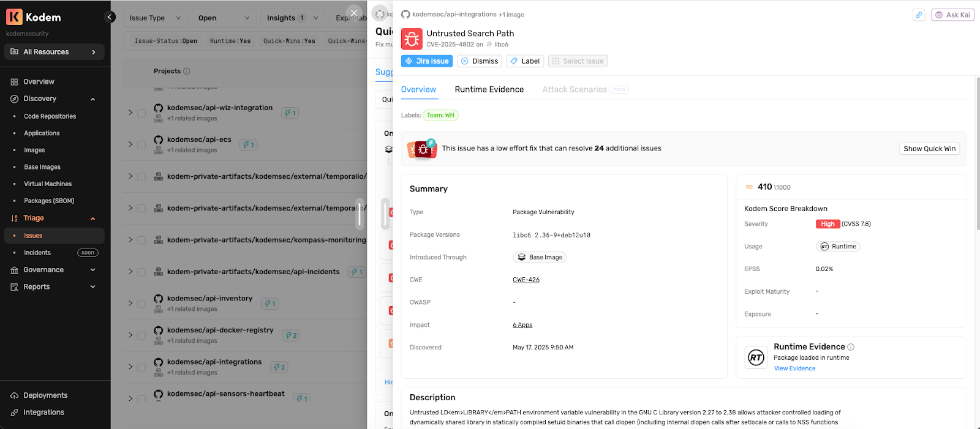Open Virtual Machines in sidebar
The width and height of the screenshot is (980, 429).
click(x=48, y=184)
